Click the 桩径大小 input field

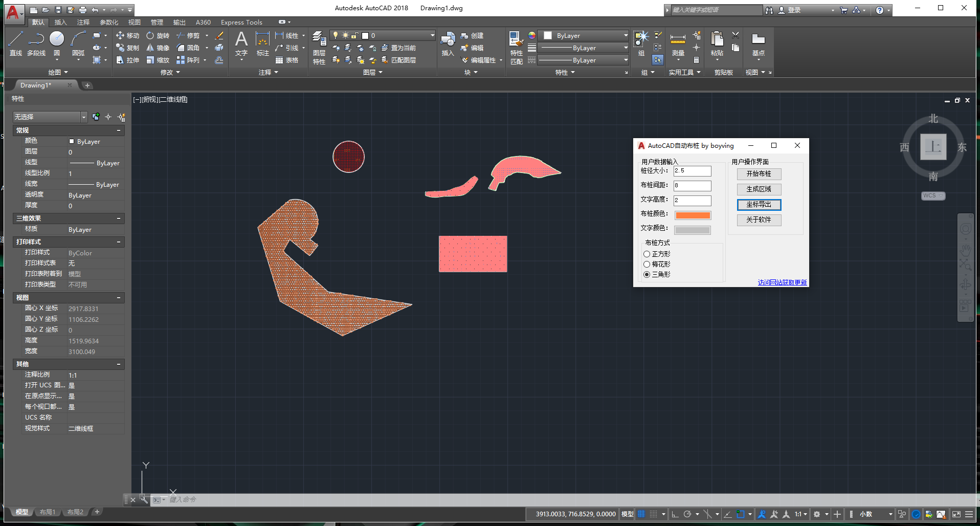[x=692, y=171]
